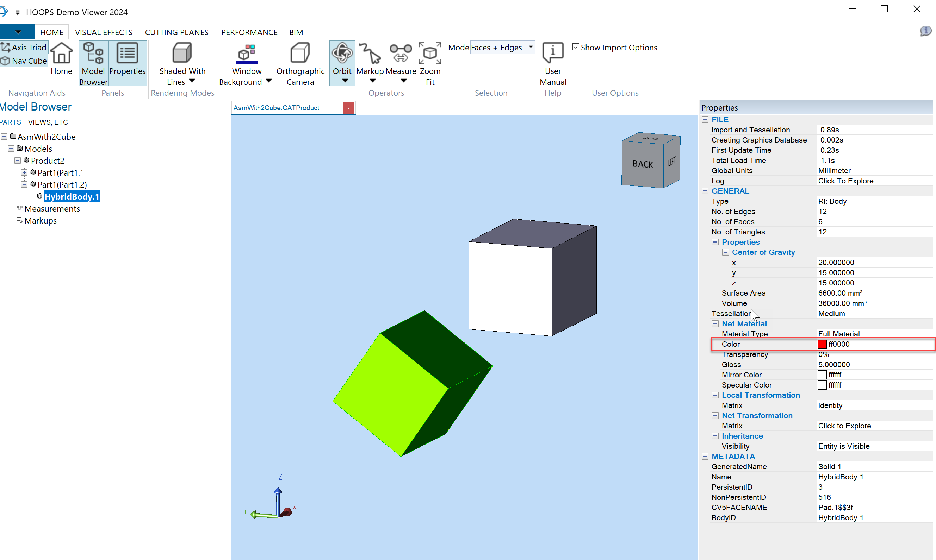Open the CUTTING PLANES ribbon tab
This screenshot has height=560, width=936.
[176, 32]
